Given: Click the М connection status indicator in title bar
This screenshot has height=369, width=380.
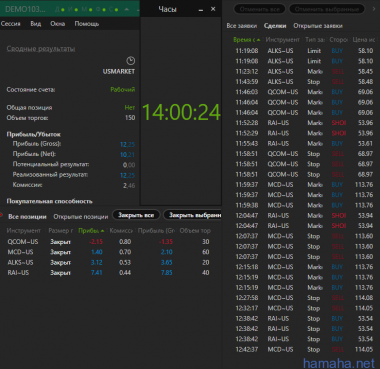Looking at the screenshot, I should pyautogui.click(x=87, y=9).
